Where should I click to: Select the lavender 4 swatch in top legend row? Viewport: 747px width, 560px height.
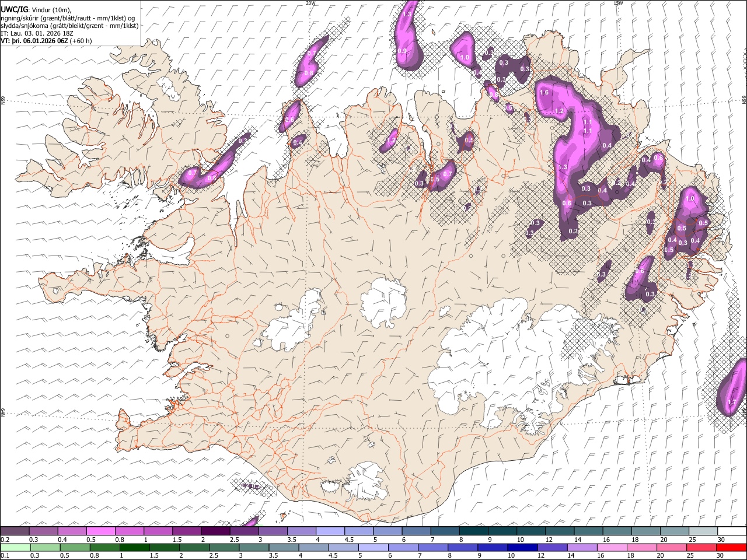tap(330, 531)
